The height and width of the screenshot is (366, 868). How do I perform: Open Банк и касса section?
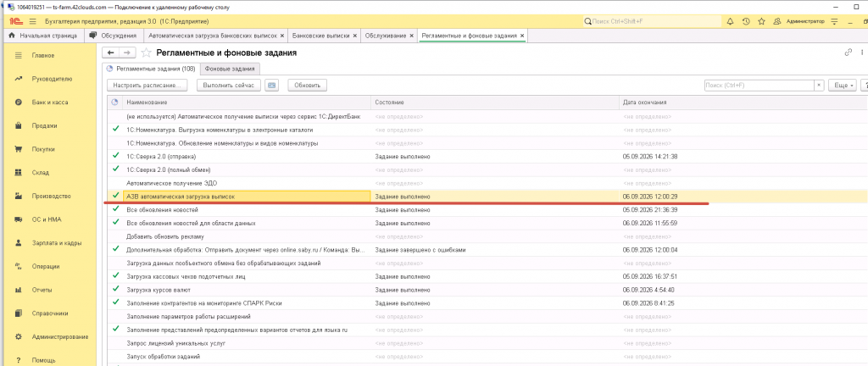(x=48, y=103)
